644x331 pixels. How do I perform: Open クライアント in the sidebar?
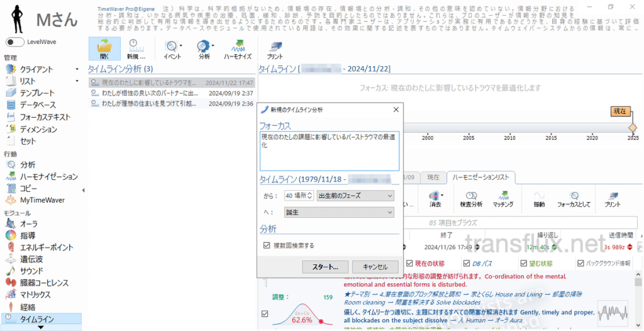(x=36, y=69)
